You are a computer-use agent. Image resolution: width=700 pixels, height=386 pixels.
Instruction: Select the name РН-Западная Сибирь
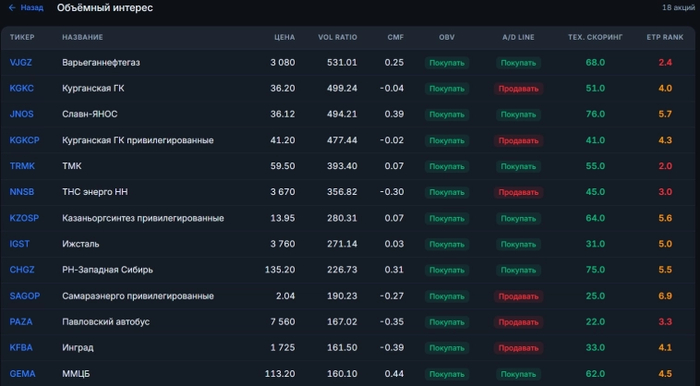pos(107,270)
